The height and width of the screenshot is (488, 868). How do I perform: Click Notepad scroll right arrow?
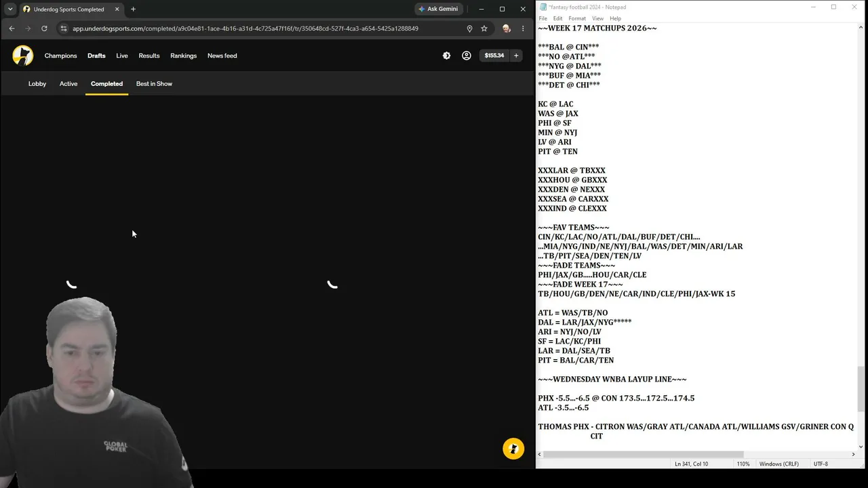coord(853,454)
